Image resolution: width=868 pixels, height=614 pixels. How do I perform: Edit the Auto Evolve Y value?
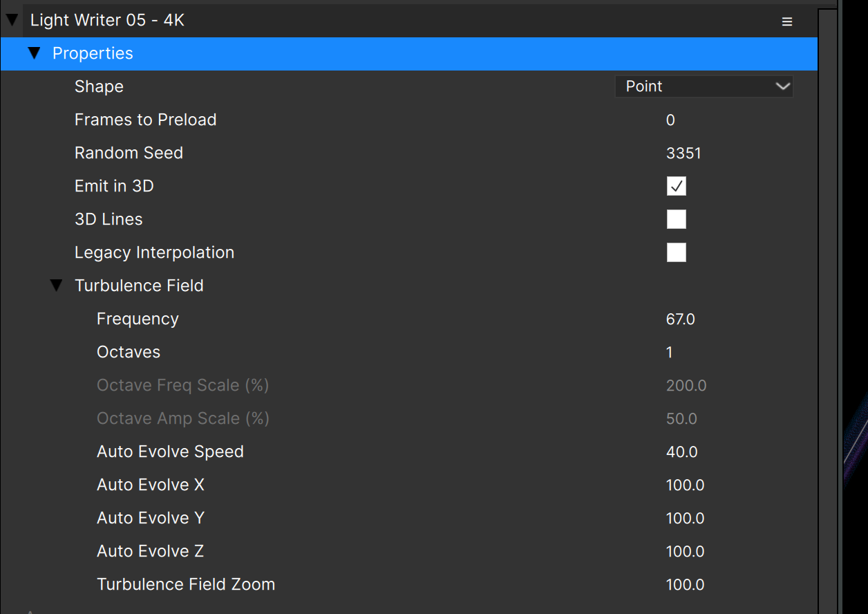(x=685, y=518)
